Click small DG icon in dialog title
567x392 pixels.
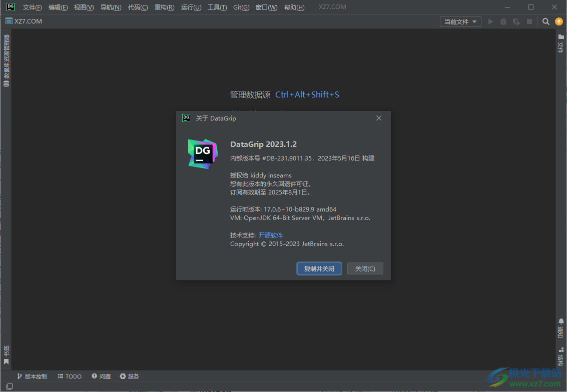point(186,118)
